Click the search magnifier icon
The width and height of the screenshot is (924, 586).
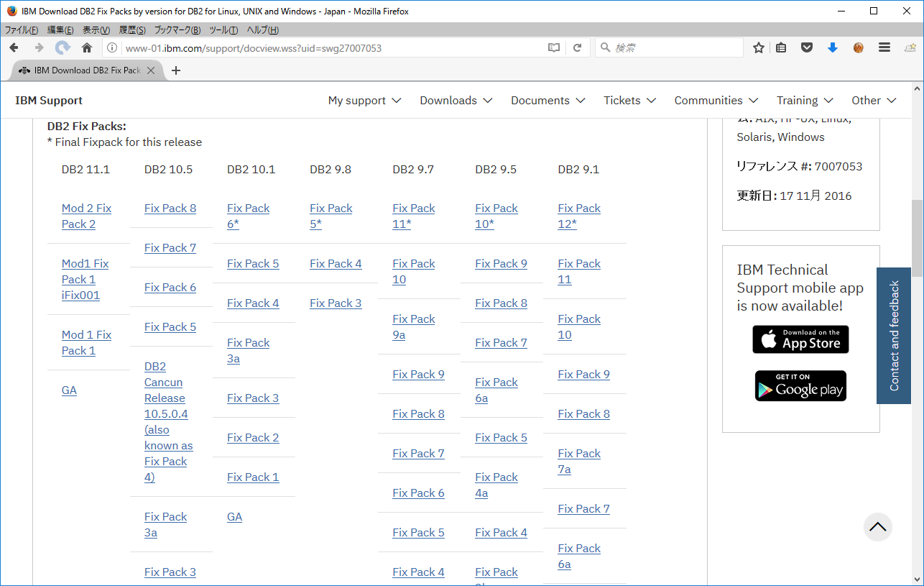tap(605, 48)
